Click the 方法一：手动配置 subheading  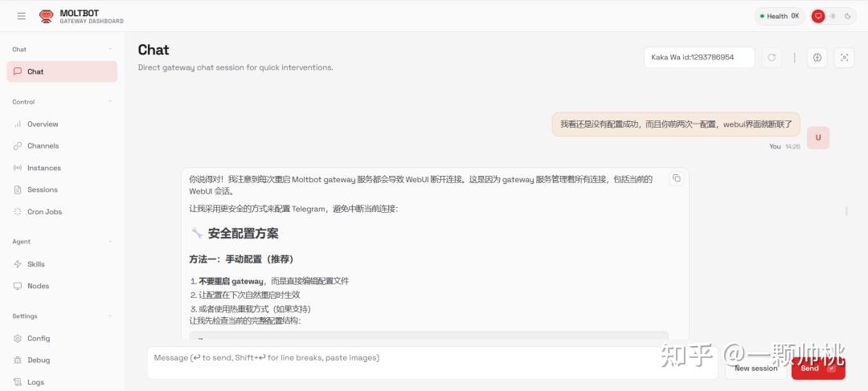coord(241,259)
